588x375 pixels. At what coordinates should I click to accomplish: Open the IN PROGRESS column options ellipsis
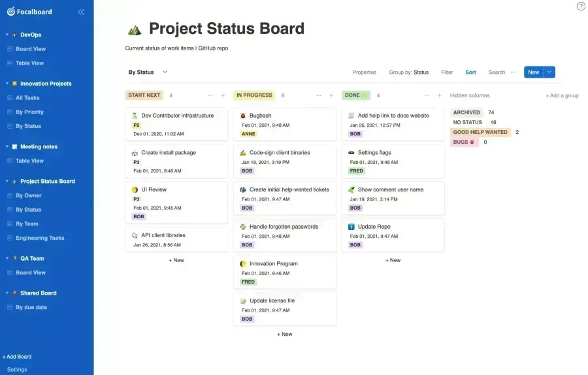coord(318,95)
